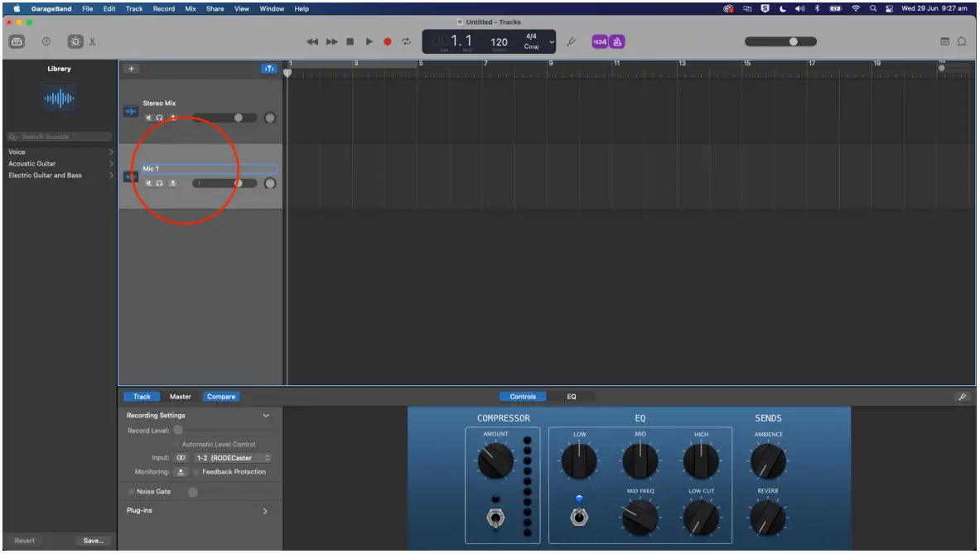
Task: Switch to the Master tab
Action: tap(181, 397)
